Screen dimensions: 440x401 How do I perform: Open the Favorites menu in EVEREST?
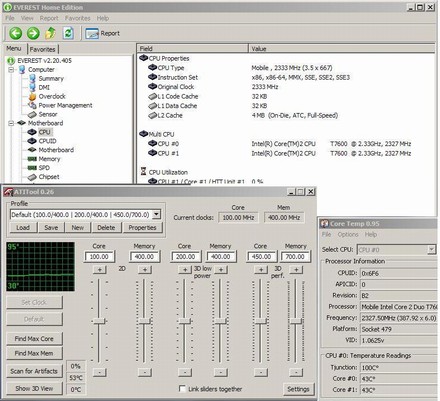point(78,18)
